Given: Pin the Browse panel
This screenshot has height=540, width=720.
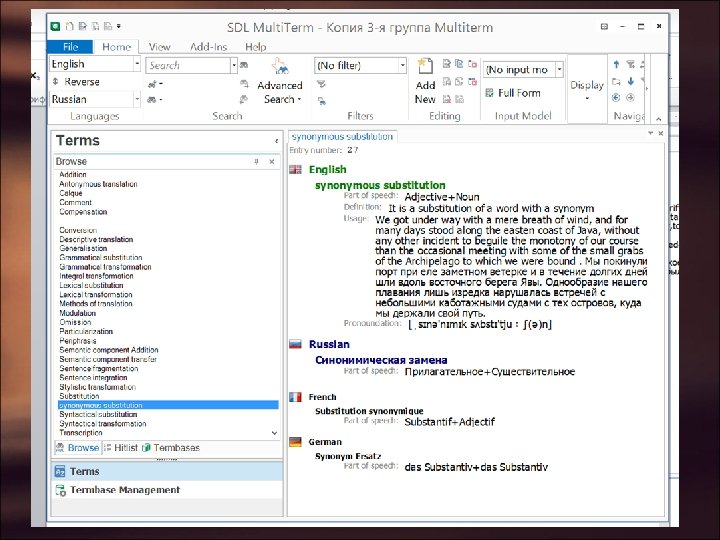Looking at the screenshot, I should point(256,162).
